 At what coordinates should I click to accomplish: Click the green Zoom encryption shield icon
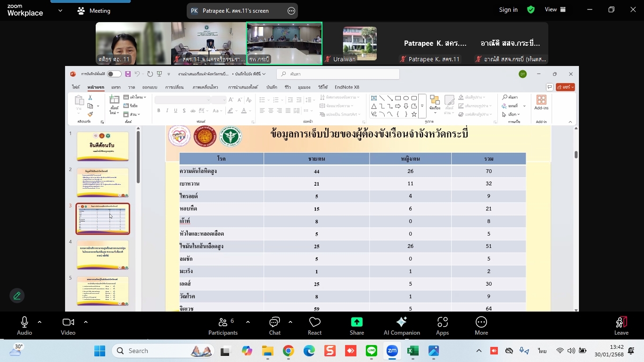pyautogui.click(x=531, y=9)
